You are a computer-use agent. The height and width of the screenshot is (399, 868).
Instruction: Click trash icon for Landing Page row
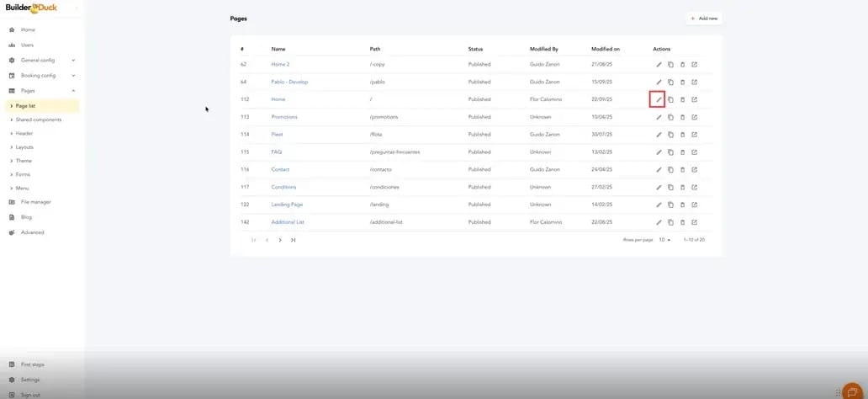point(682,205)
